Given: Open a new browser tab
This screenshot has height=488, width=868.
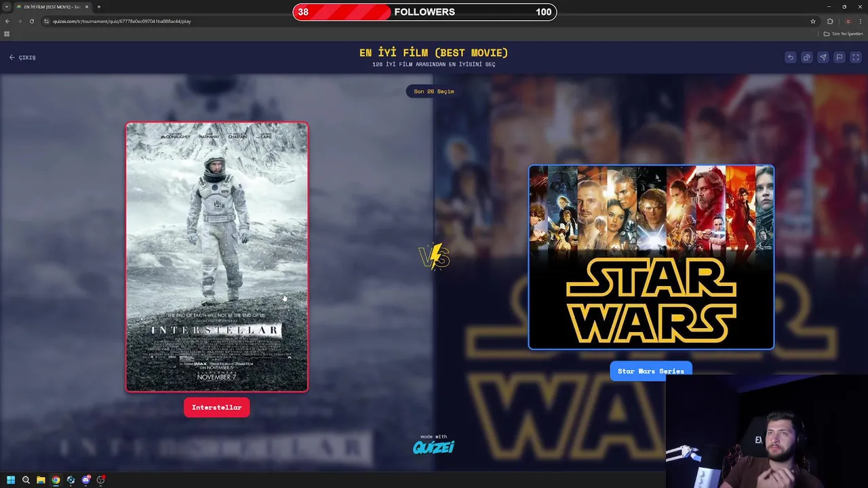Looking at the screenshot, I should tap(99, 7).
